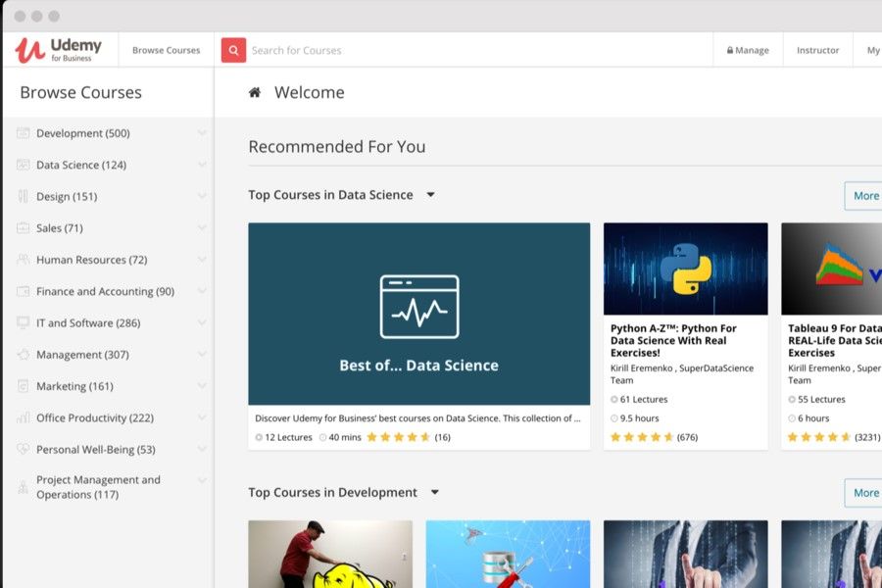
Task: Click the Marketing category icon
Action: coord(22,386)
